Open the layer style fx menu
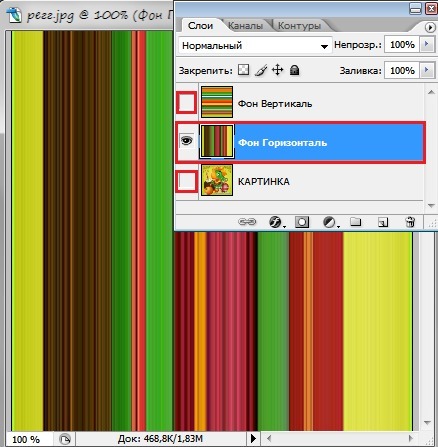 276,222
